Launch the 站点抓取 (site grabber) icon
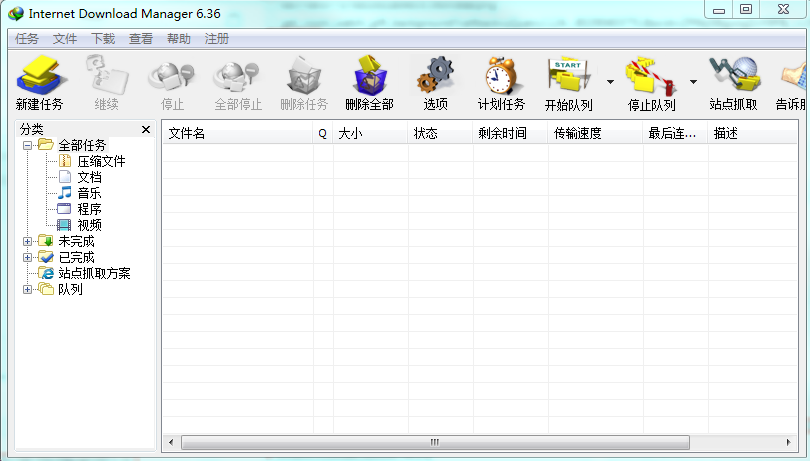Screen dimensions: 810x461 [x=734, y=75]
